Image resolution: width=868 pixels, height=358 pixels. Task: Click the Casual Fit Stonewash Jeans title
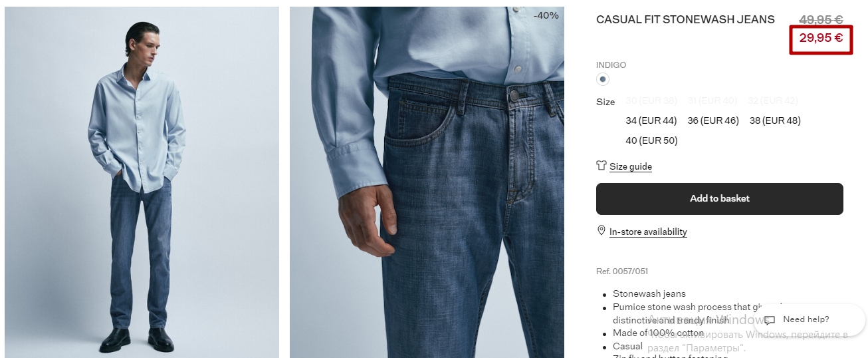click(685, 19)
